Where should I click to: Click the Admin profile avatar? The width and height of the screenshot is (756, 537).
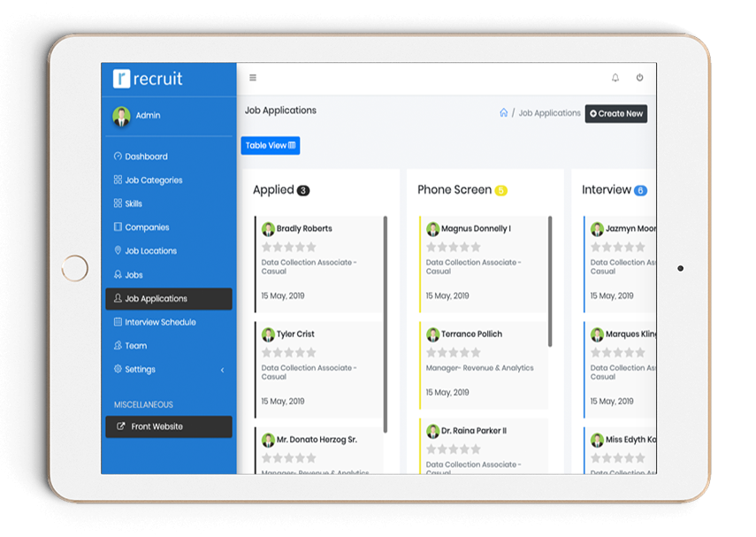click(x=121, y=116)
